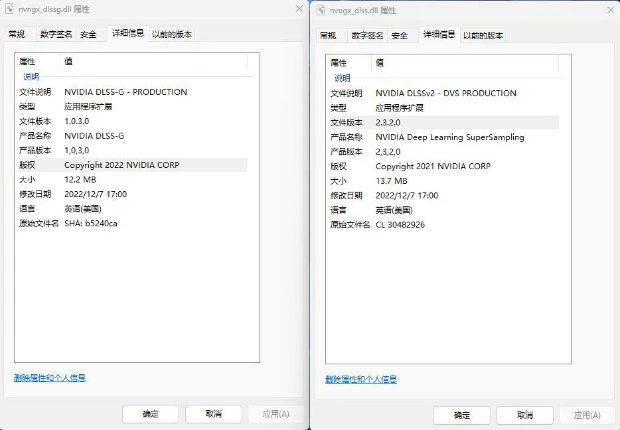Select 'NVIDIA DLSS-G - PRODUCTION' file description value
Screen dimensions: 620x430
[126, 92]
